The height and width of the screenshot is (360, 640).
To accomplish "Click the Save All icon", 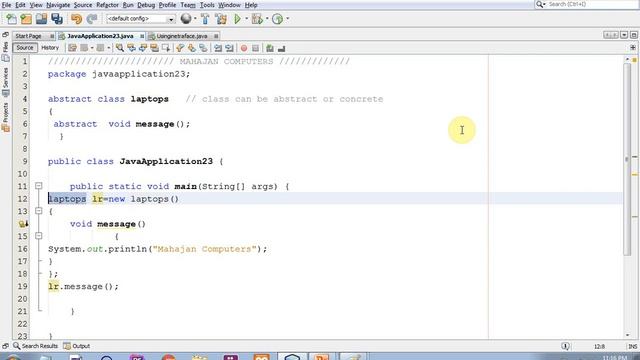I will coord(57,19).
